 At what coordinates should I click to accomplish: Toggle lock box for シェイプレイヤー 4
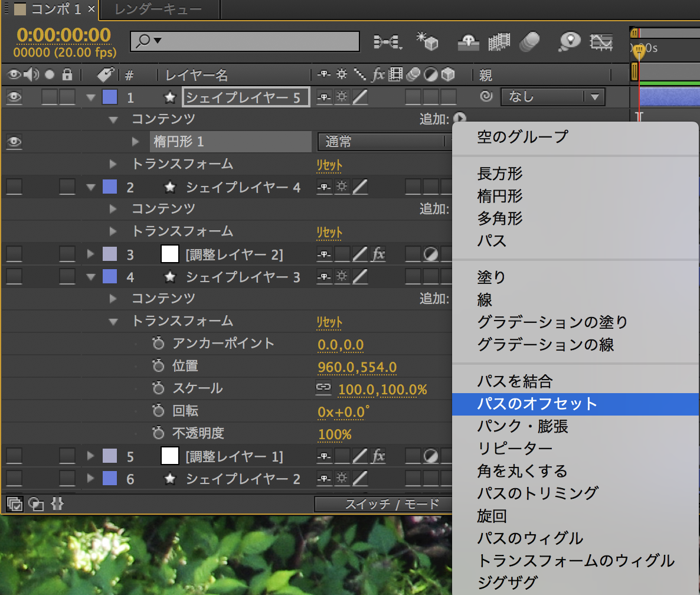coord(67,187)
